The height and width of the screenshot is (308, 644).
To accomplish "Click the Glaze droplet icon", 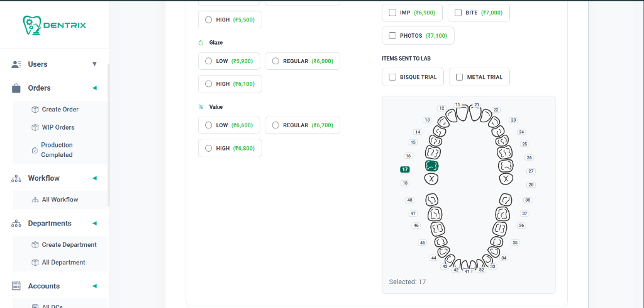I will pyautogui.click(x=201, y=42).
